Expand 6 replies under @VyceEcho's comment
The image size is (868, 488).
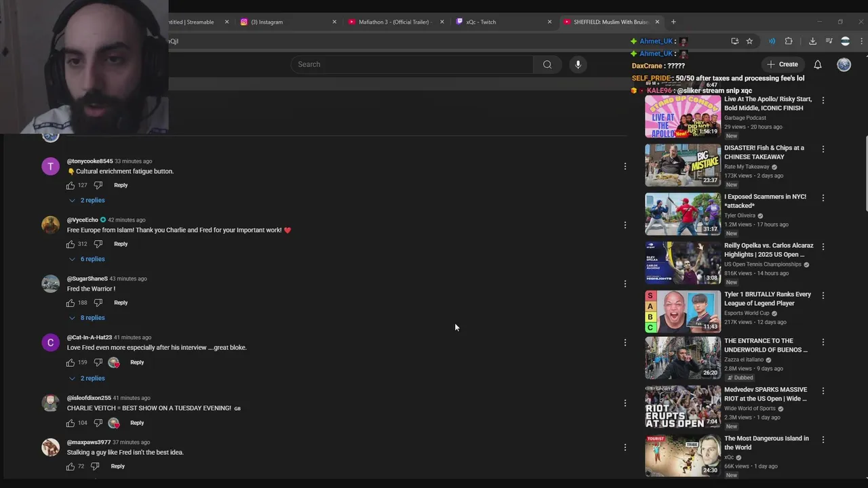87,259
